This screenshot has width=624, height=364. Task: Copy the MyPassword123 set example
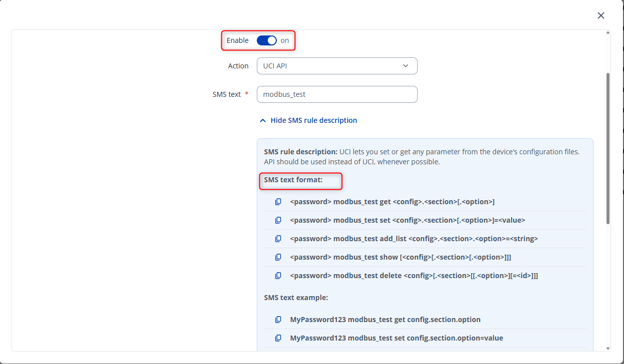(278, 338)
